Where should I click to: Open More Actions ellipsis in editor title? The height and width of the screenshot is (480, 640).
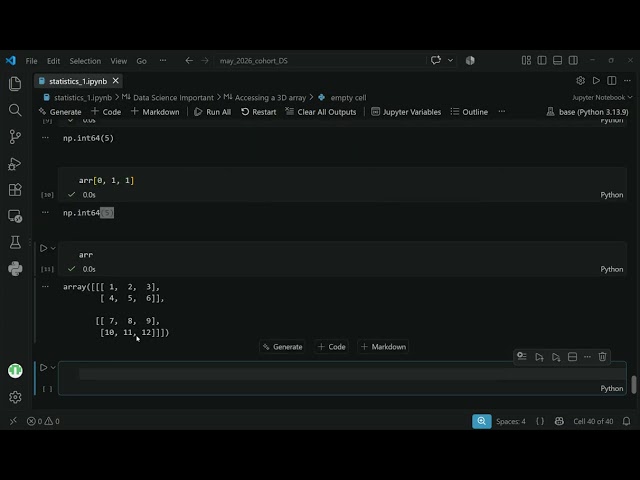coord(627,81)
